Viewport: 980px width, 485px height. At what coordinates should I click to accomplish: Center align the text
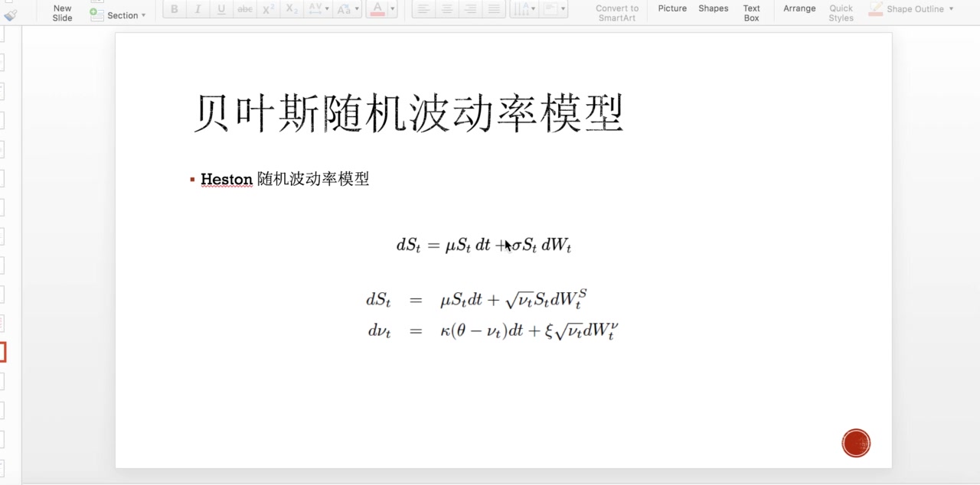coord(446,8)
